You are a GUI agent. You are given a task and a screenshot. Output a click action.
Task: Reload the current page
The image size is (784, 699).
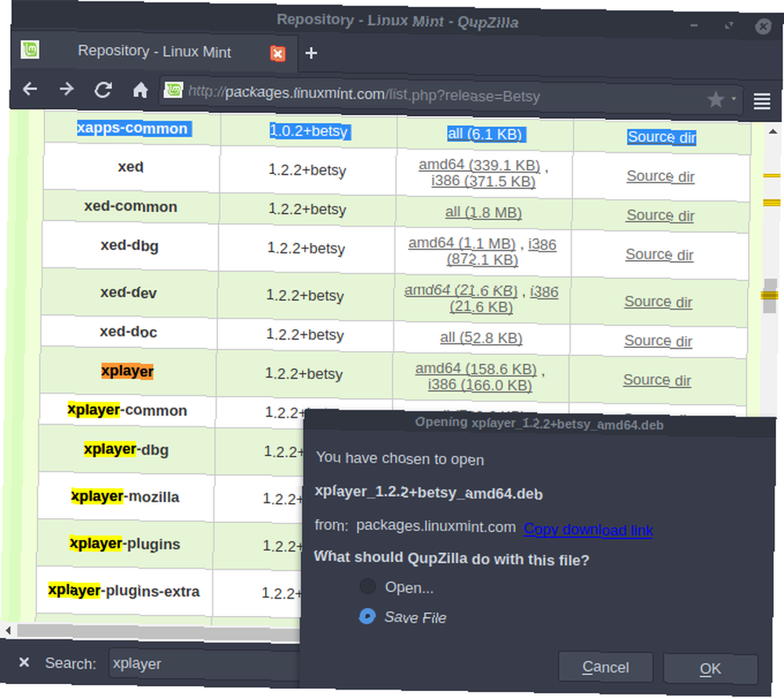(x=103, y=90)
